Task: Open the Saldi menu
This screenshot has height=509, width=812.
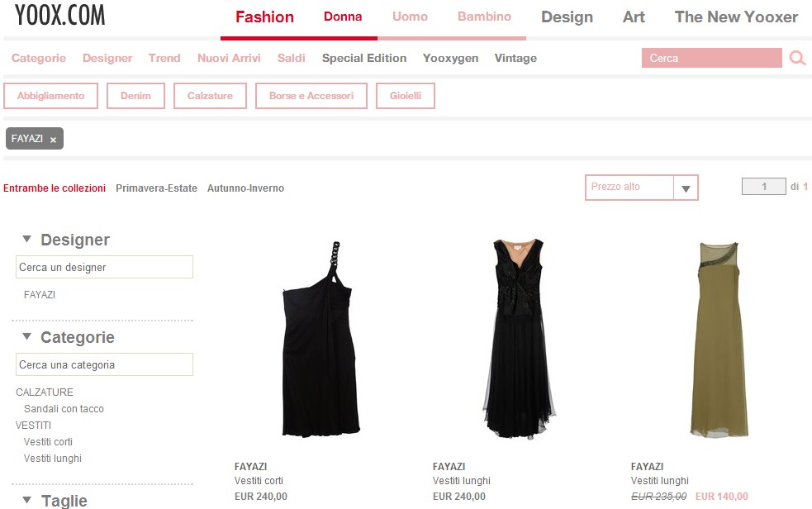Action: click(x=291, y=58)
